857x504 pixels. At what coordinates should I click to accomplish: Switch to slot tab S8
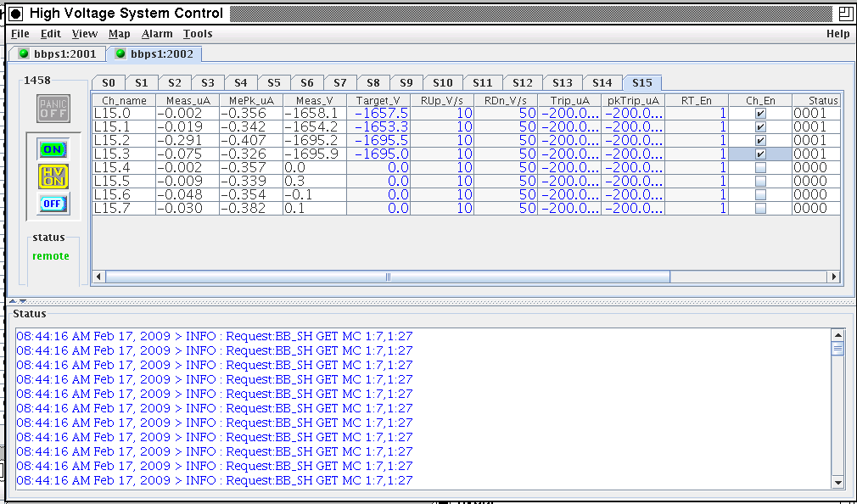pos(373,82)
